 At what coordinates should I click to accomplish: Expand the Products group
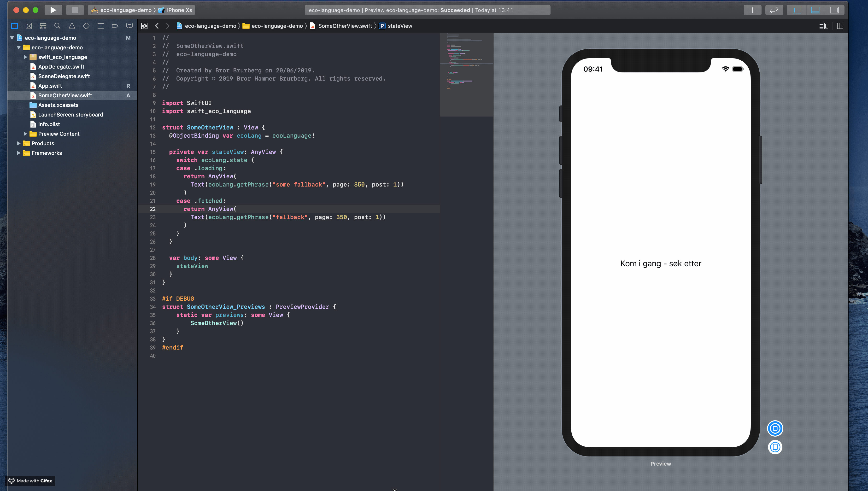click(18, 143)
